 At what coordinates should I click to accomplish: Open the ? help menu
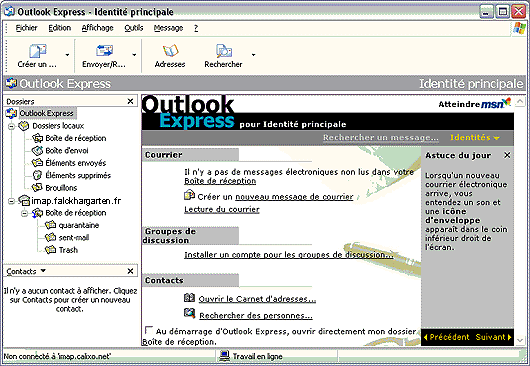point(196,28)
